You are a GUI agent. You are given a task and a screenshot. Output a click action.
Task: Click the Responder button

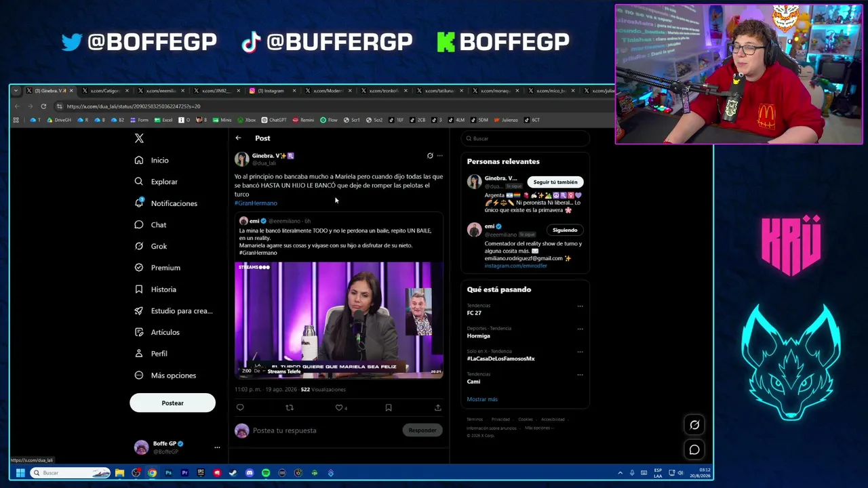(422, 430)
